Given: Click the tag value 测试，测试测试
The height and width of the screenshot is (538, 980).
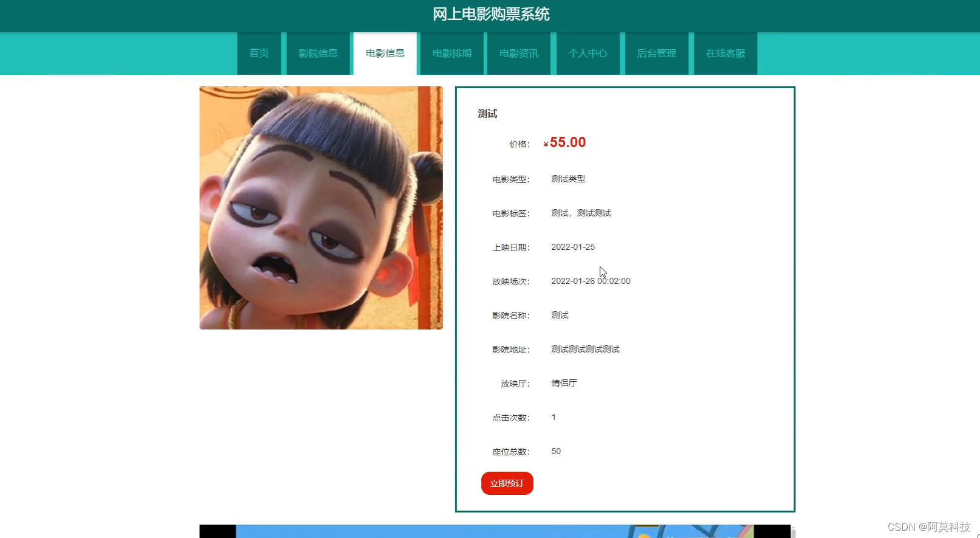Looking at the screenshot, I should [581, 213].
